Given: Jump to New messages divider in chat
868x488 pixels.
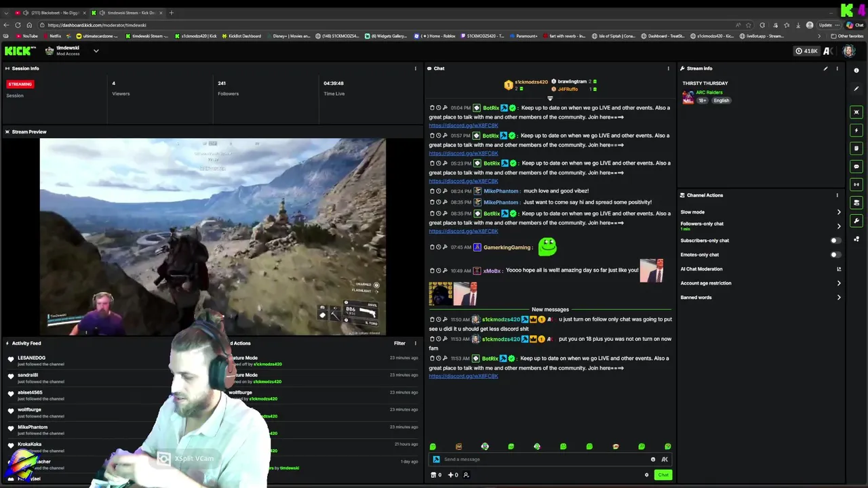Looking at the screenshot, I should pos(550,310).
